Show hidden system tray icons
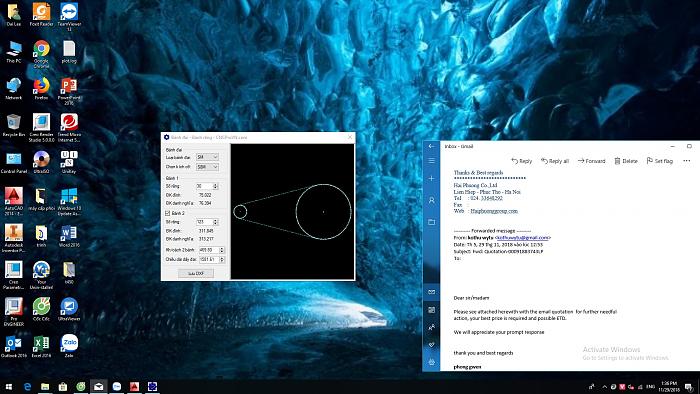This screenshot has width=700, height=394. click(x=604, y=387)
